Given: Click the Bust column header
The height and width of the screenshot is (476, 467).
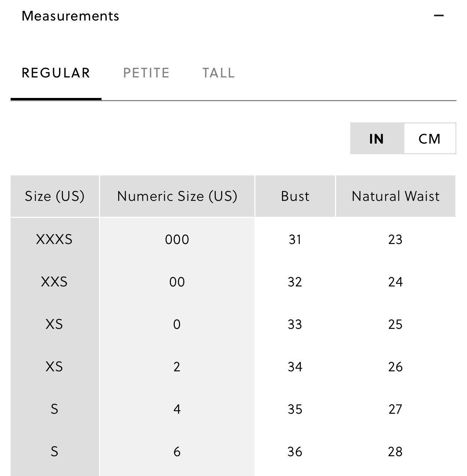Looking at the screenshot, I should (x=295, y=196).
